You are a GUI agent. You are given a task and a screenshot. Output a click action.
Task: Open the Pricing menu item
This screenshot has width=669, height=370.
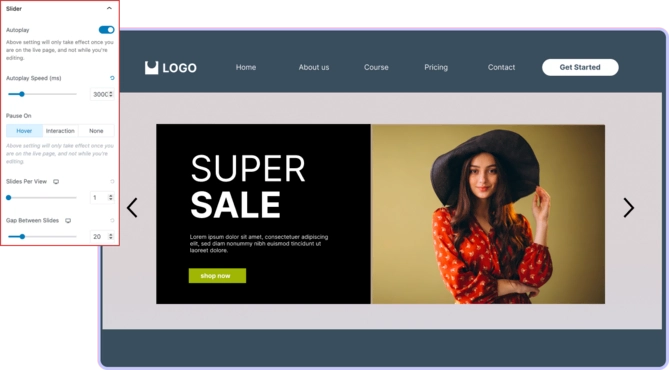436,67
